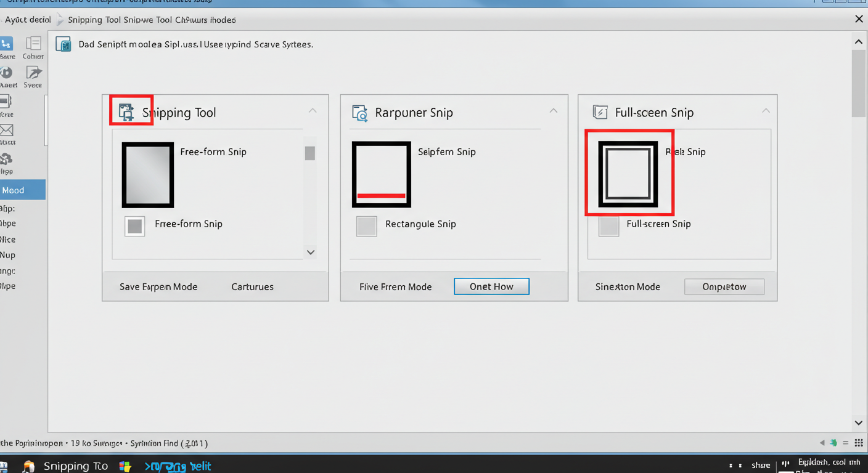The image size is (868, 473).
Task: Click the Windows logo on the taskbar
Action: (x=125, y=466)
